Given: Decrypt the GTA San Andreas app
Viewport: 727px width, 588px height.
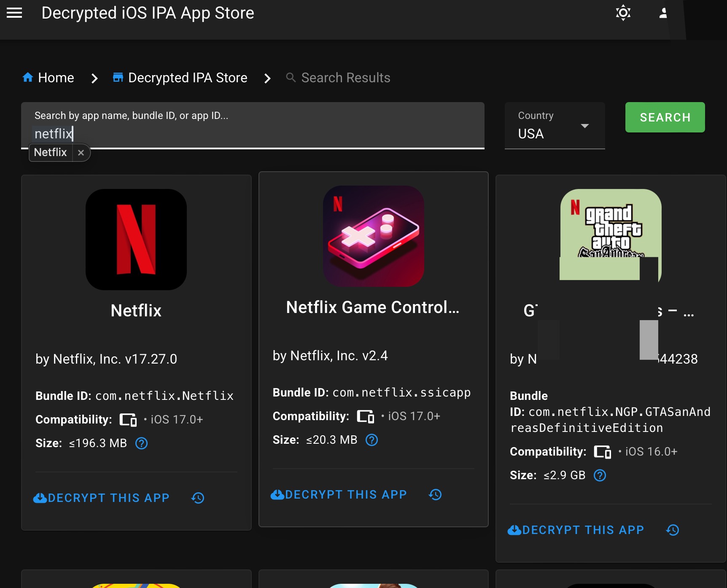Looking at the screenshot, I should coord(576,530).
